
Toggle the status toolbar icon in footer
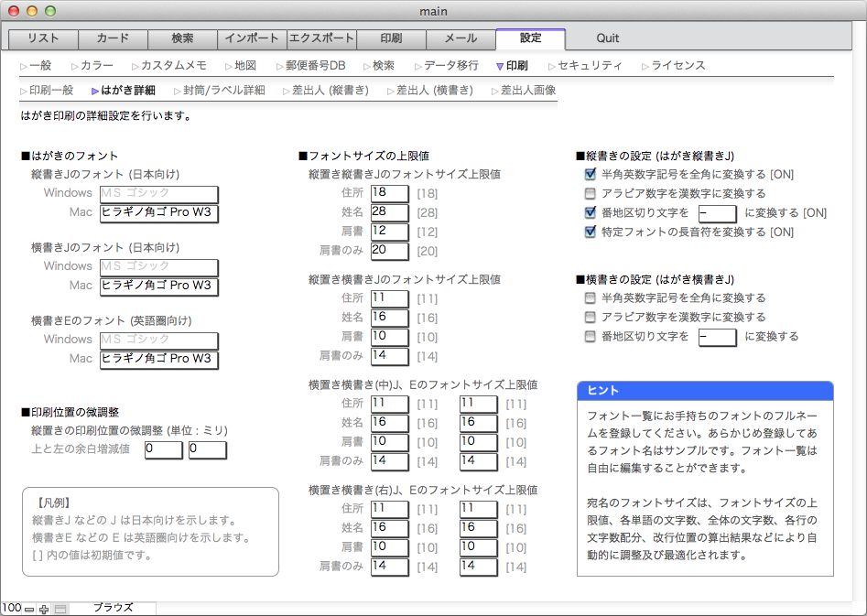pyautogui.click(x=60, y=609)
